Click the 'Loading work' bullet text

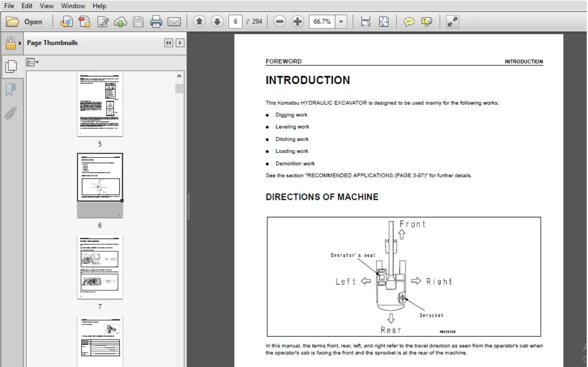coord(292,151)
